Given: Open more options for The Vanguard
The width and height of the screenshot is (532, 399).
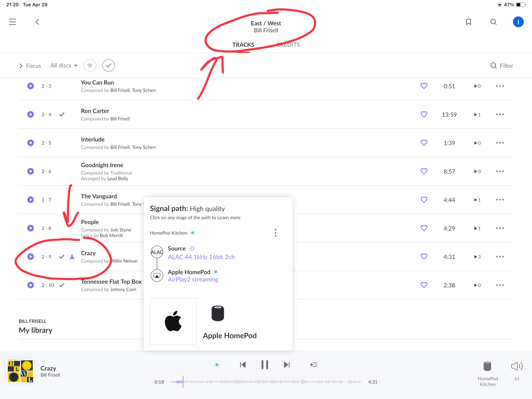Looking at the screenshot, I should (500, 199).
